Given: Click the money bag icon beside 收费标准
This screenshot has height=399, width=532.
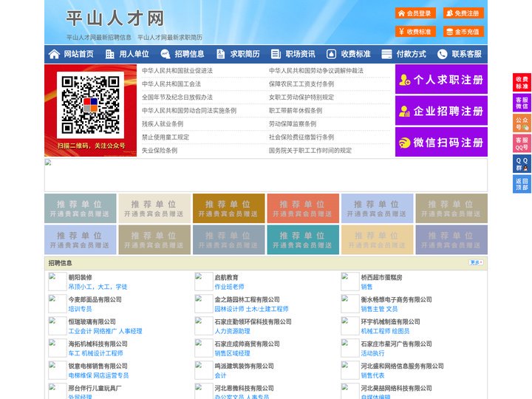Looking at the screenshot, I should pyautogui.click(x=331, y=54).
